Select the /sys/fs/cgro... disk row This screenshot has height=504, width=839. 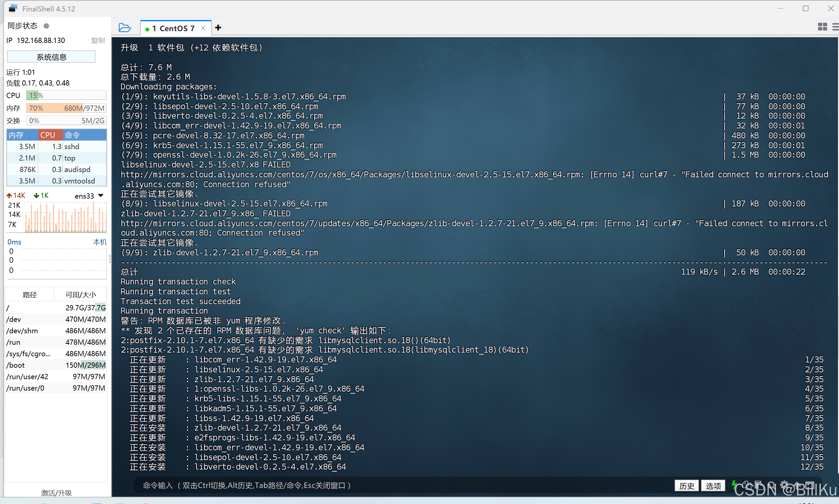click(x=56, y=354)
